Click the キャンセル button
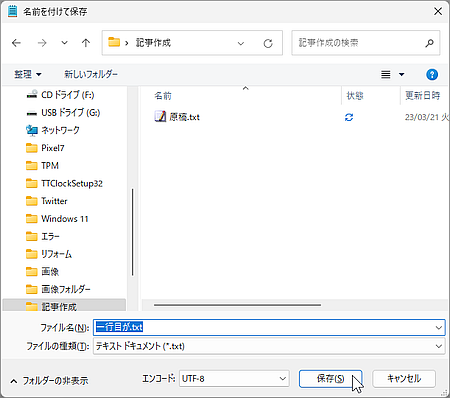Screen dimensions: 450x398 pos(404,379)
